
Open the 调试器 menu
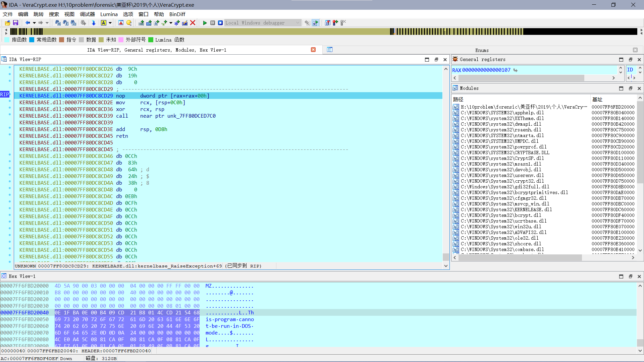coord(87,14)
